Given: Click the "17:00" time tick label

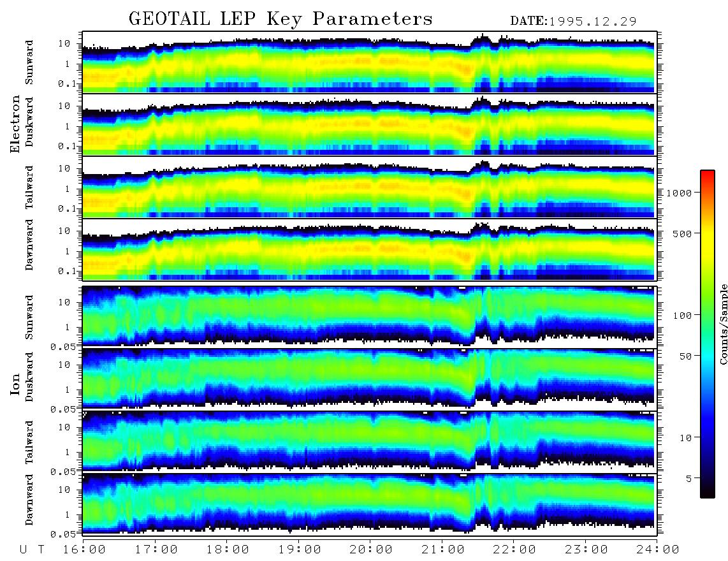Looking at the screenshot, I should pyautogui.click(x=156, y=550).
